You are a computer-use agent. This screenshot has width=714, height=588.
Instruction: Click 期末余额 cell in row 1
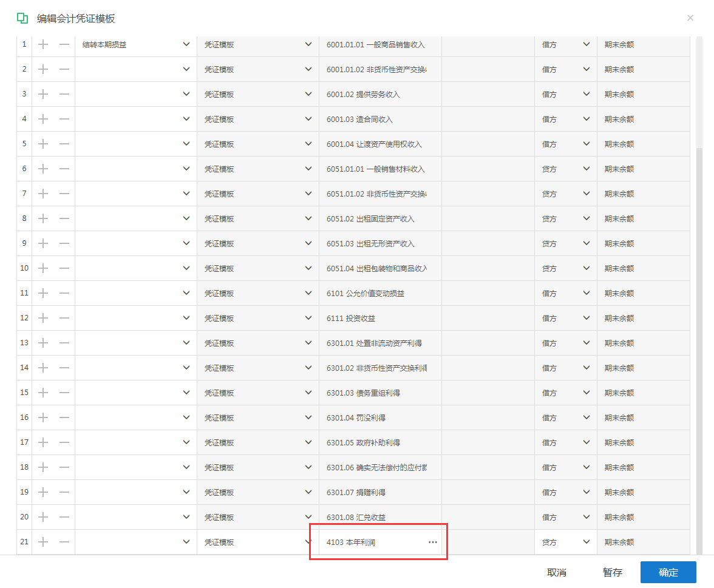tap(644, 45)
